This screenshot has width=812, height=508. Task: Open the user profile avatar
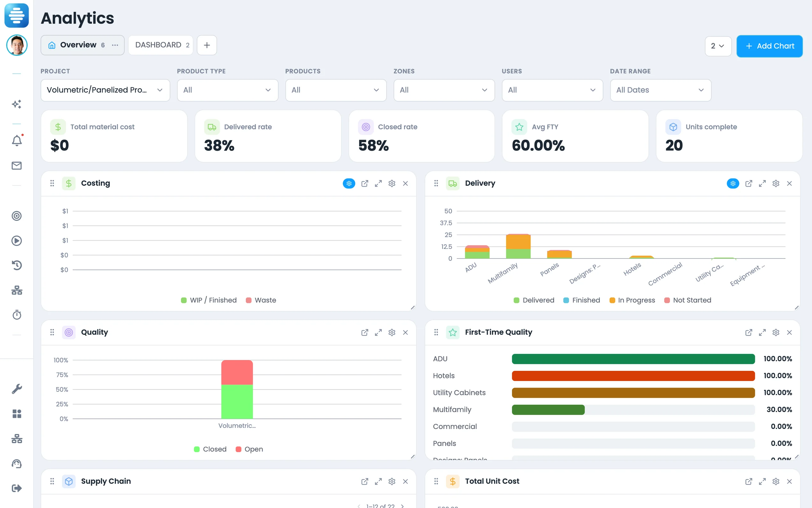point(17,45)
